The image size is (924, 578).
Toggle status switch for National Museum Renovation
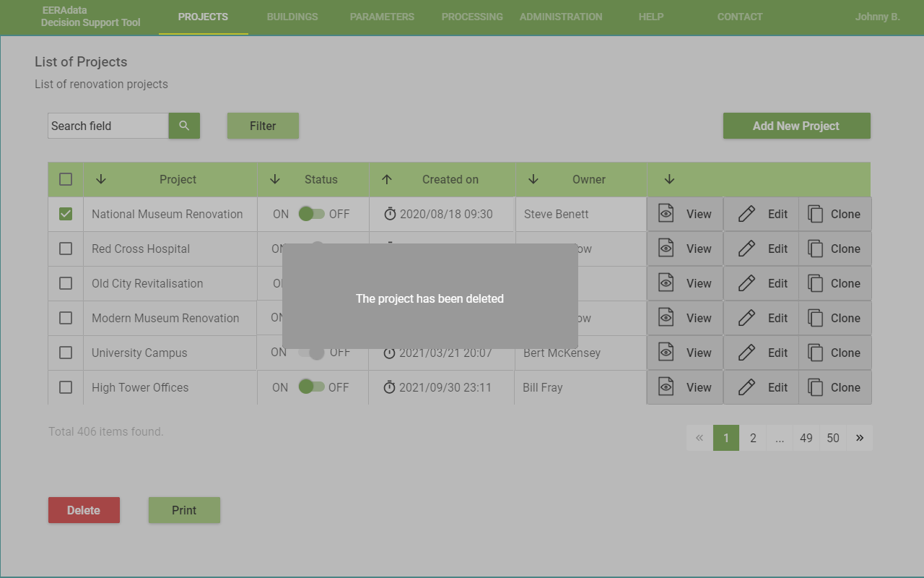coord(311,214)
